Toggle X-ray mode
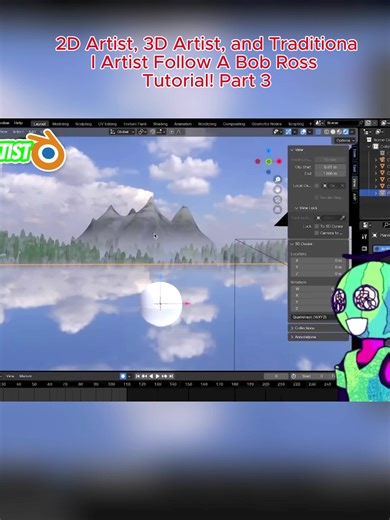The height and width of the screenshot is (520, 390). coord(318,132)
